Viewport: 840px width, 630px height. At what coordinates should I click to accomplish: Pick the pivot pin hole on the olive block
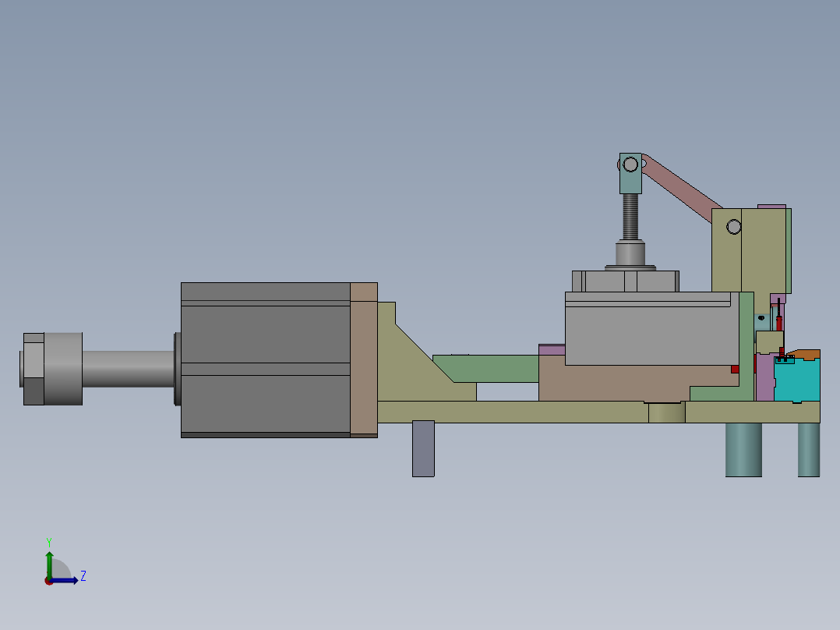[734, 227]
